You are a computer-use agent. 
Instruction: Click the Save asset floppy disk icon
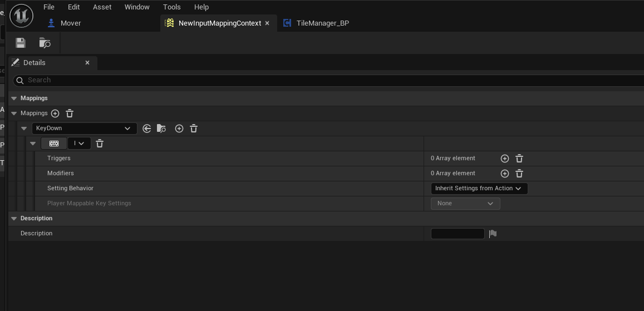tap(21, 43)
